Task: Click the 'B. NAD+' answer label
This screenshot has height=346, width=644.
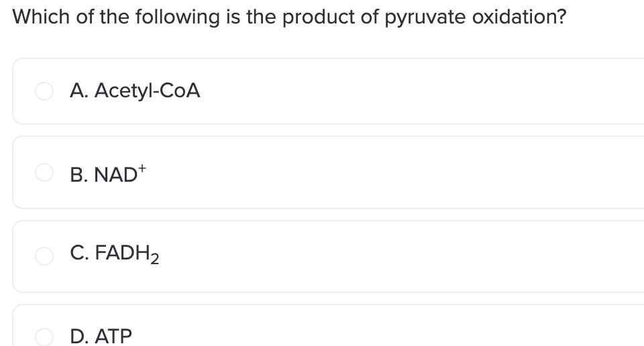Action: (x=107, y=174)
